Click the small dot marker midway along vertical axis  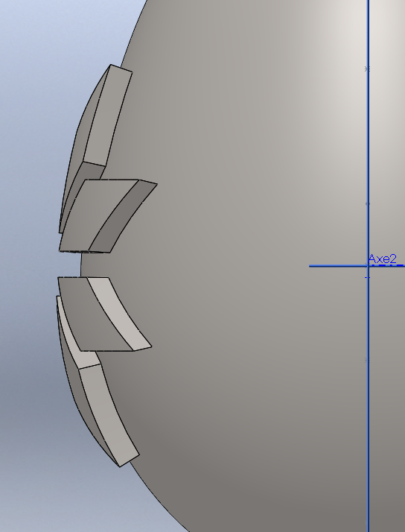pos(367,203)
